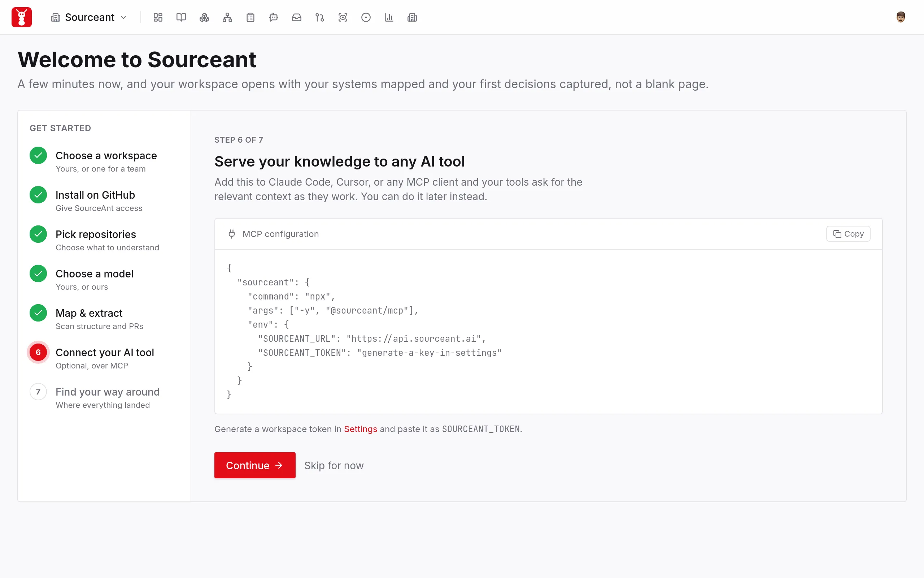This screenshot has width=924, height=578.
Task: Click the "SOURCEANT_TOKEN" line in the config
Action: [x=380, y=353]
